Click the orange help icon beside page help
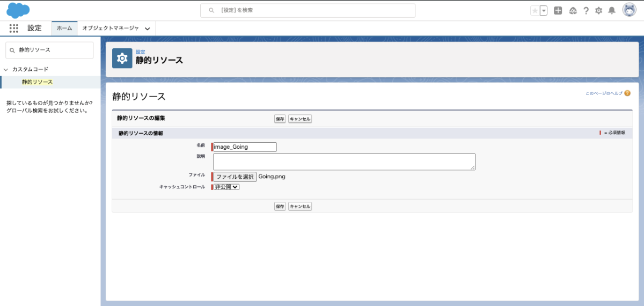Image resolution: width=644 pixels, height=306 pixels. point(627,93)
